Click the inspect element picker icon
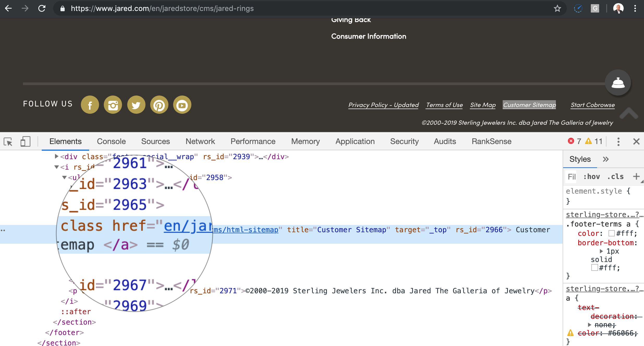644x346 pixels. coord(8,142)
